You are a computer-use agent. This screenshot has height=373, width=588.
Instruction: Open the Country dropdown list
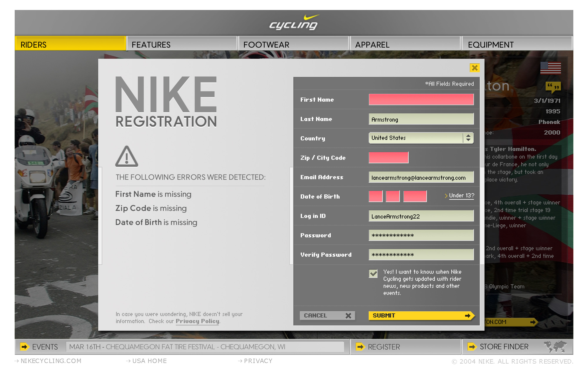[x=416, y=138]
